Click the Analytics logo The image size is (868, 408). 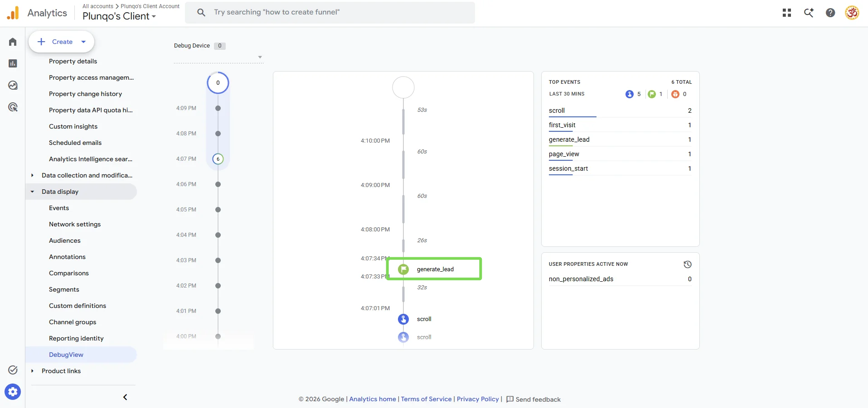tap(37, 13)
